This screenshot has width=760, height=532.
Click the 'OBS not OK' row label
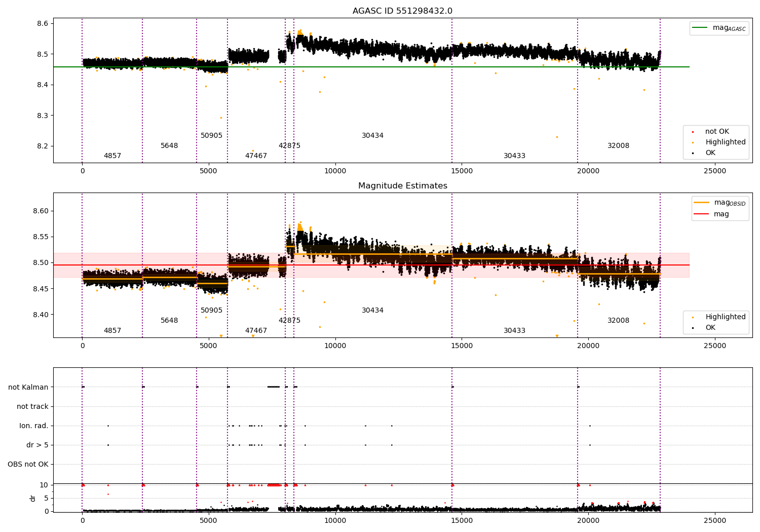click(28, 465)
